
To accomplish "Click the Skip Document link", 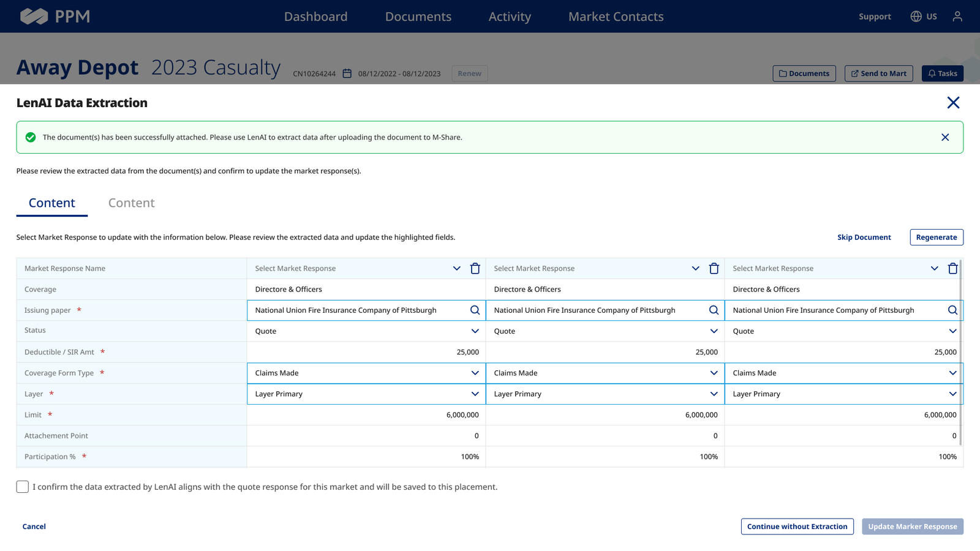I will pyautogui.click(x=864, y=237).
